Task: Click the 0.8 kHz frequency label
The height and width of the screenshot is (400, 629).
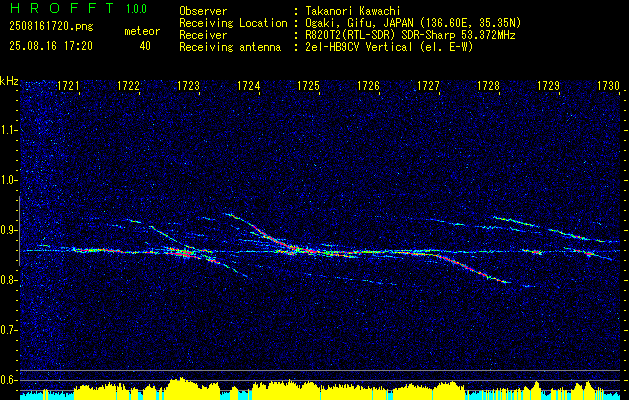Action: pos(8,280)
